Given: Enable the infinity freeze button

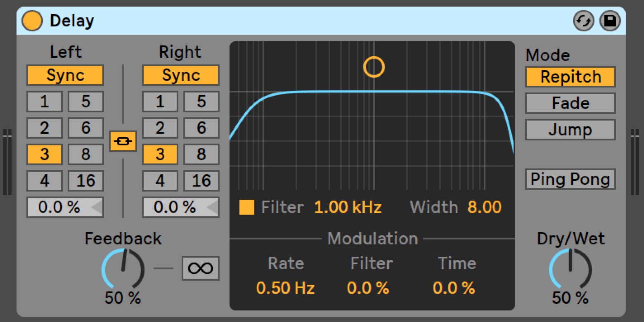Looking at the screenshot, I should [x=201, y=268].
